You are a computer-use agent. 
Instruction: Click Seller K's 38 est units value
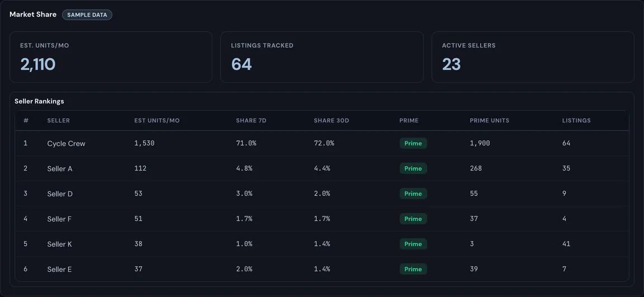point(139,244)
